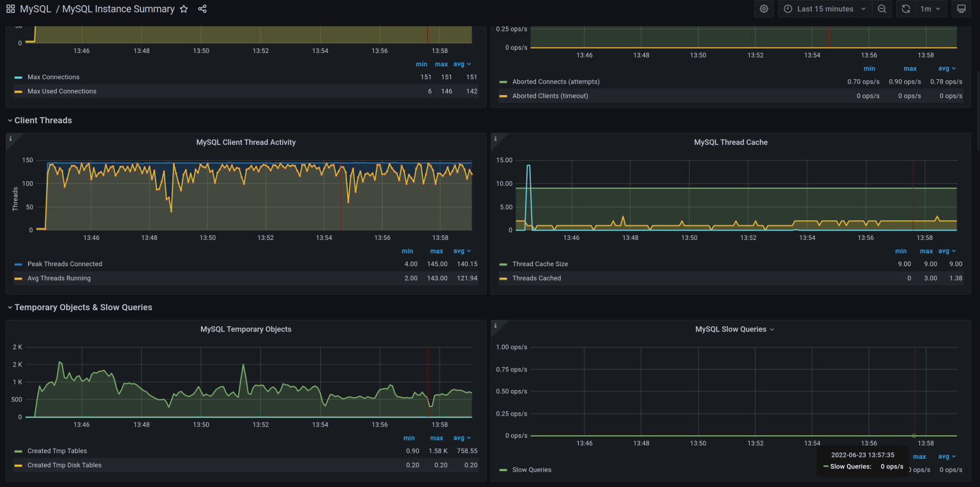Enable cycle view mode with the TV icon
Screen dimensions: 980x487
click(x=962, y=9)
